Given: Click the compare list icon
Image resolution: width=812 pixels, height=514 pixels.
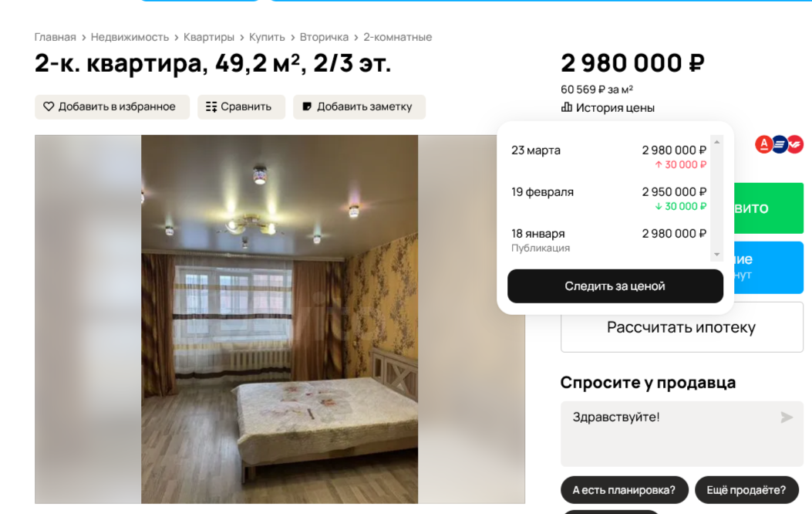Looking at the screenshot, I should pos(211,107).
